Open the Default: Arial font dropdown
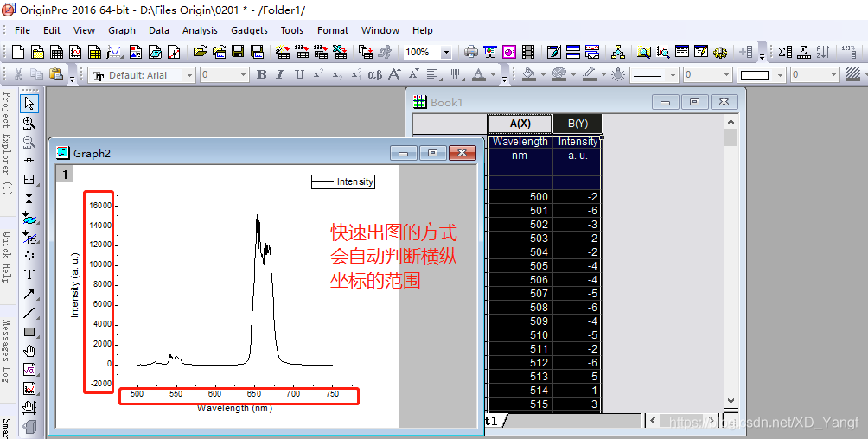 [x=190, y=74]
